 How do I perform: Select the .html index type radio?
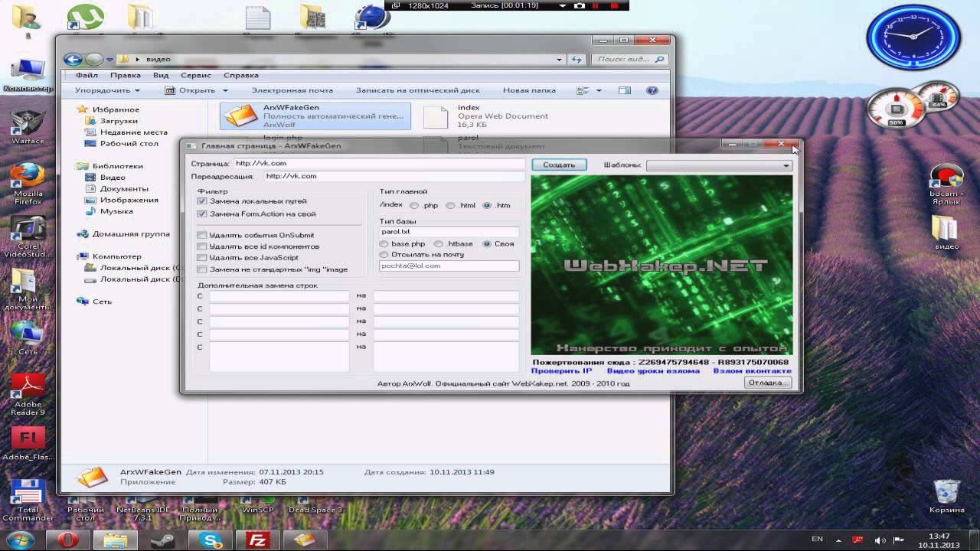pyautogui.click(x=450, y=206)
